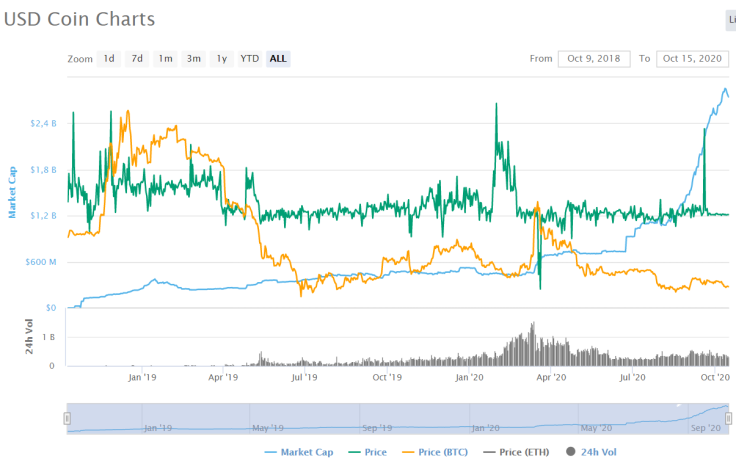This screenshot has height=464, width=736.
Task: Choose the 3m zoom range
Action: (x=193, y=59)
